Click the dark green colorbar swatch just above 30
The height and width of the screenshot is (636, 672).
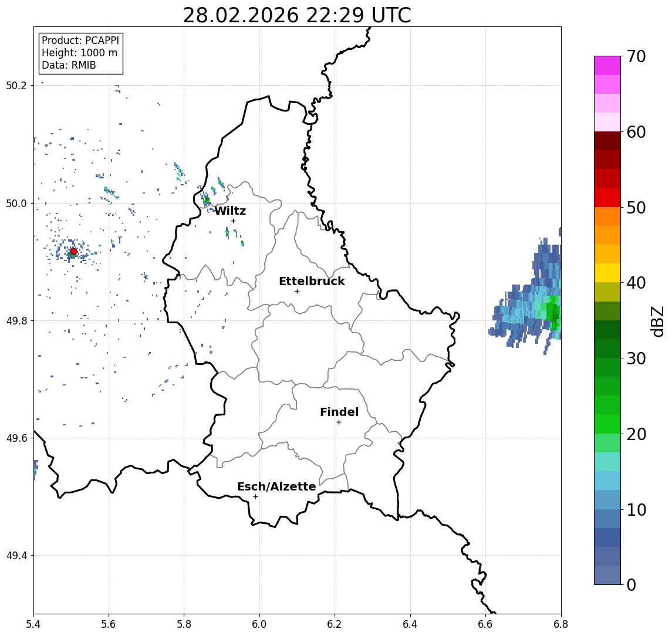(607, 349)
